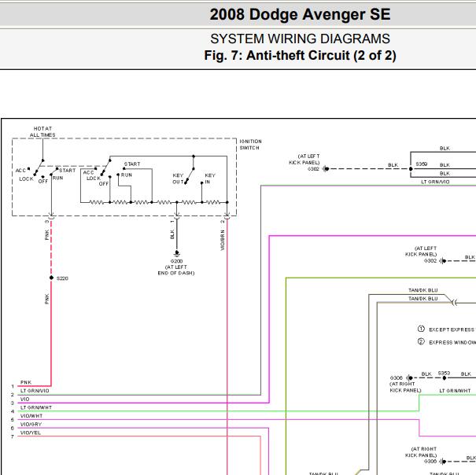Screen dimensions: 476x475
Task: Click the Fig. 7 Anti-theft Circuit heading
Action: click(300, 56)
